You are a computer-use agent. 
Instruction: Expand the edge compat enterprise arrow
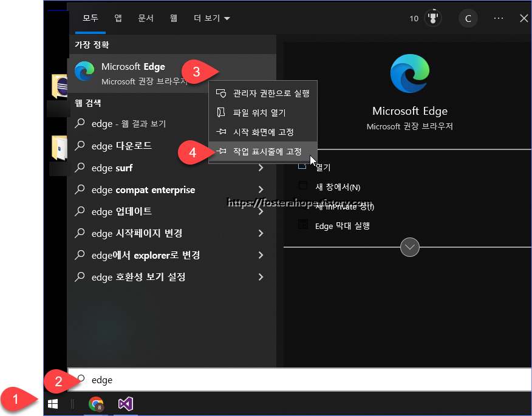[x=261, y=189]
